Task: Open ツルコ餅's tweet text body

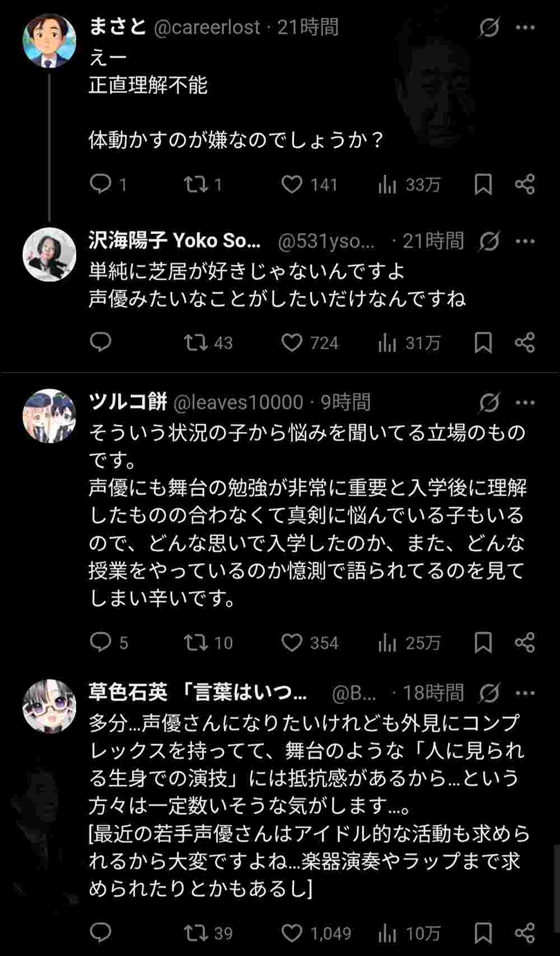Action: (x=307, y=516)
